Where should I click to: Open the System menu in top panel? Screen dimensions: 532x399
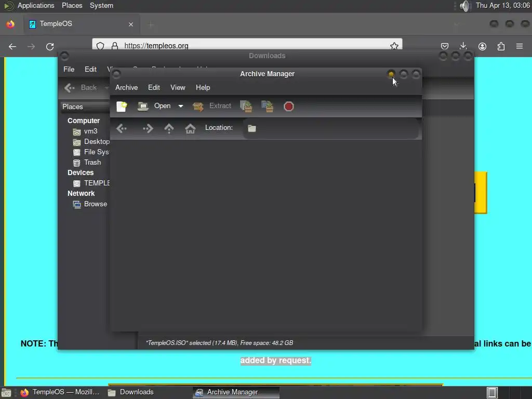coord(101,6)
